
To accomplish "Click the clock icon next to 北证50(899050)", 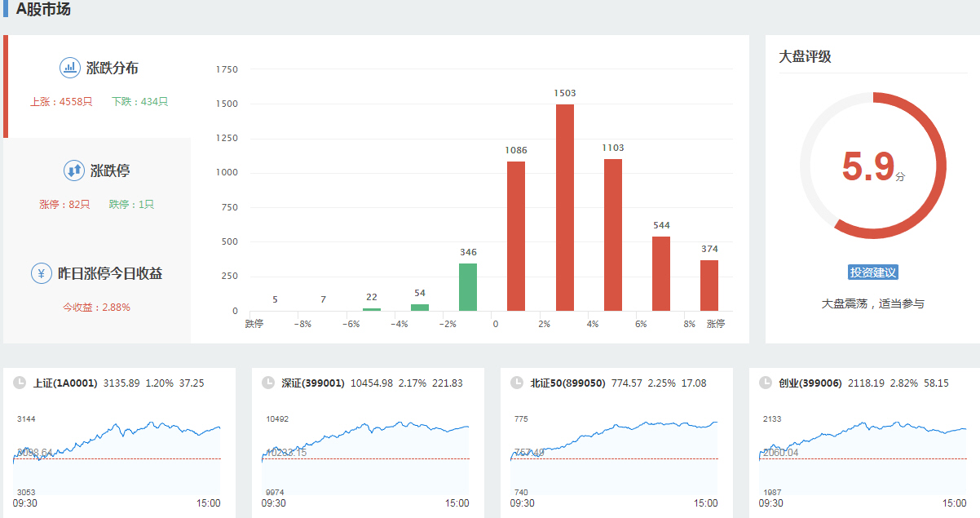I will click(517, 383).
